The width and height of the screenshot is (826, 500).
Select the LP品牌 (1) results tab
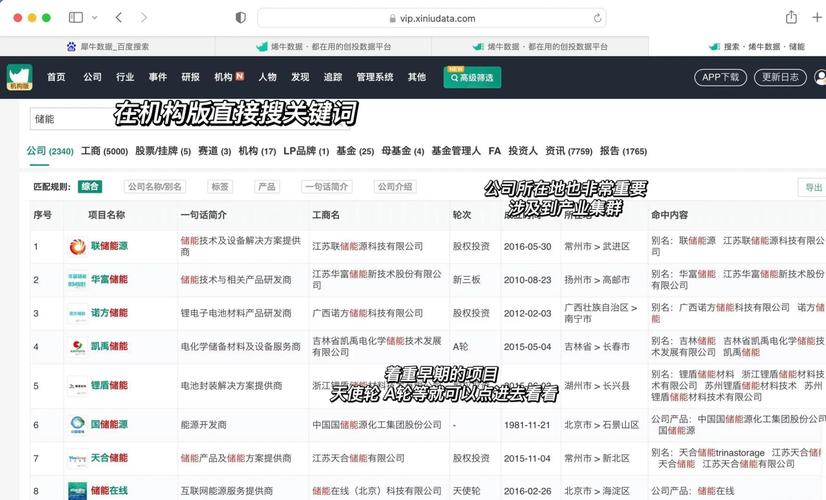click(306, 151)
